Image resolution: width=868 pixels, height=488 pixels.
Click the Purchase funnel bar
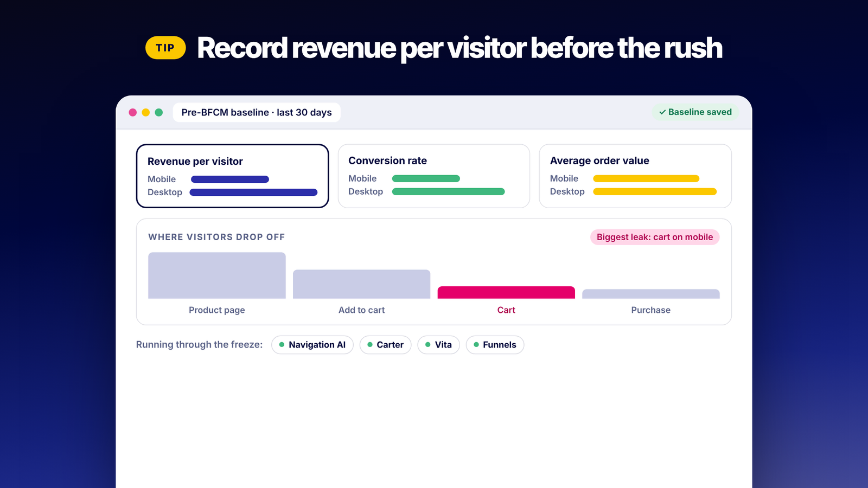(651, 294)
